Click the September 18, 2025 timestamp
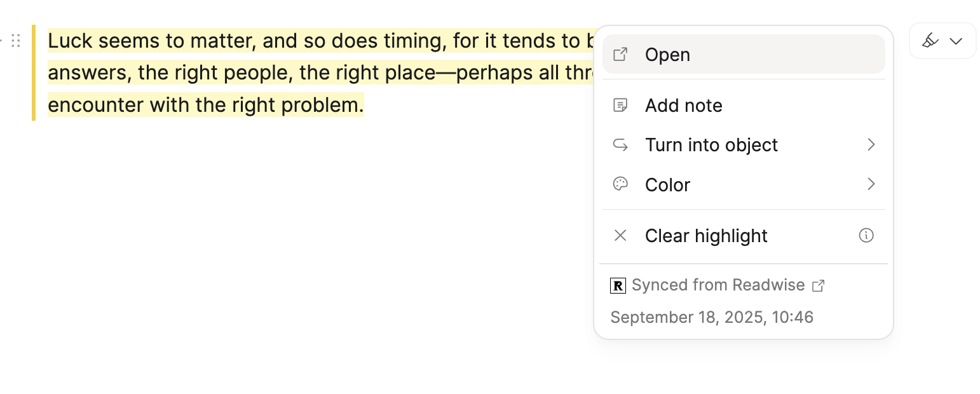Viewport: 980px width, 394px height. (711, 316)
